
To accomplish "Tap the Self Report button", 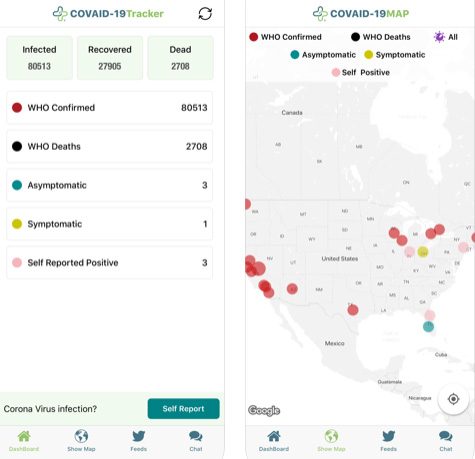I will click(183, 409).
